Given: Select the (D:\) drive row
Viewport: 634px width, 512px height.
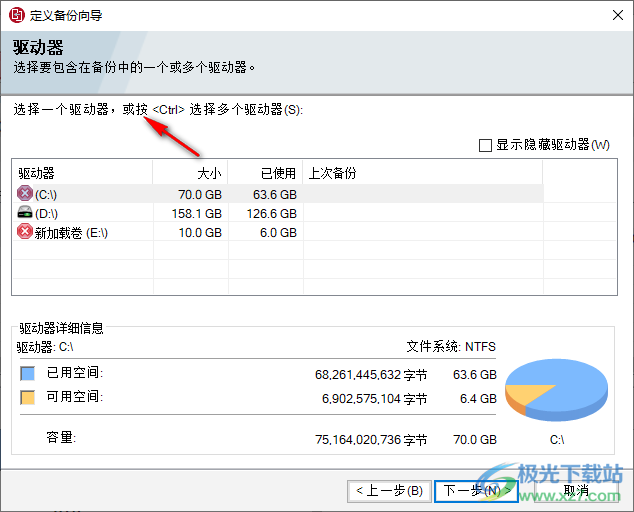Looking at the screenshot, I should tap(278, 213).
